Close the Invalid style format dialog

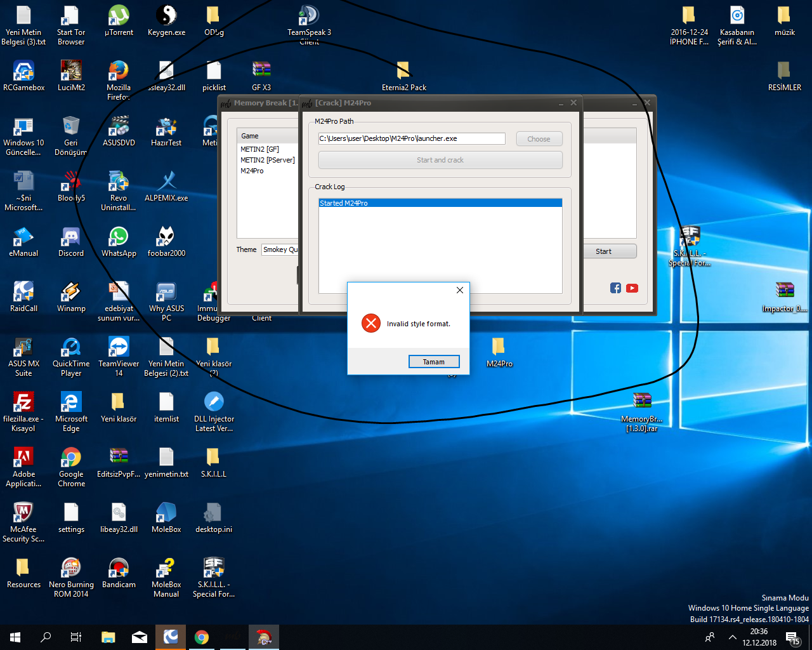tap(460, 290)
